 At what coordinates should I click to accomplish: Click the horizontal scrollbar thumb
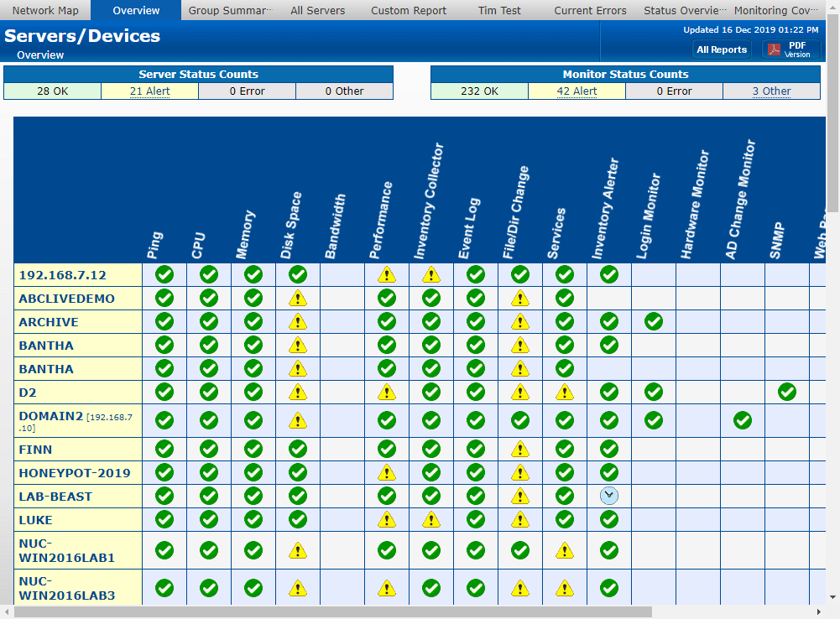point(332,611)
